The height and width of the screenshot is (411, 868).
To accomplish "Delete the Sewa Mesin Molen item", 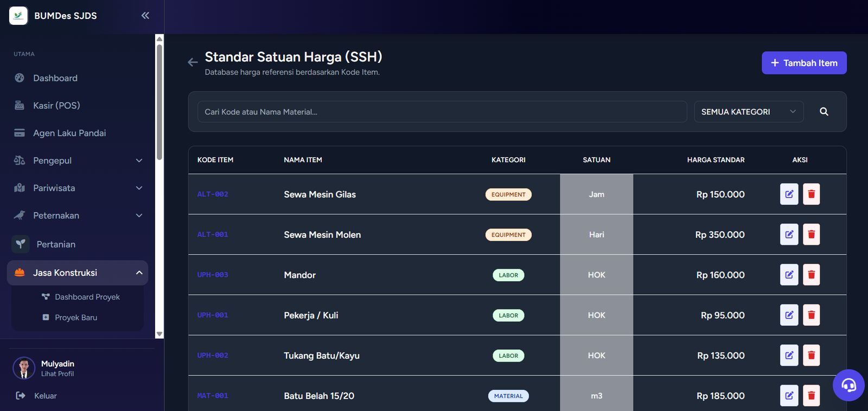I will pyautogui.click(x=811, y=235).
